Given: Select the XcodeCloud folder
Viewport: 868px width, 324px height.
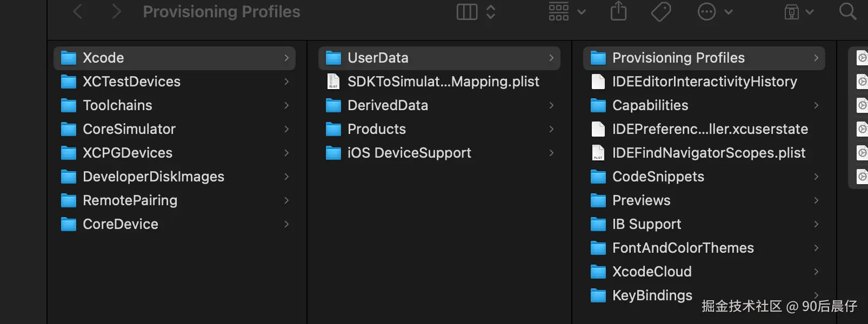Looking at the screenshot, I should (651, 272).
